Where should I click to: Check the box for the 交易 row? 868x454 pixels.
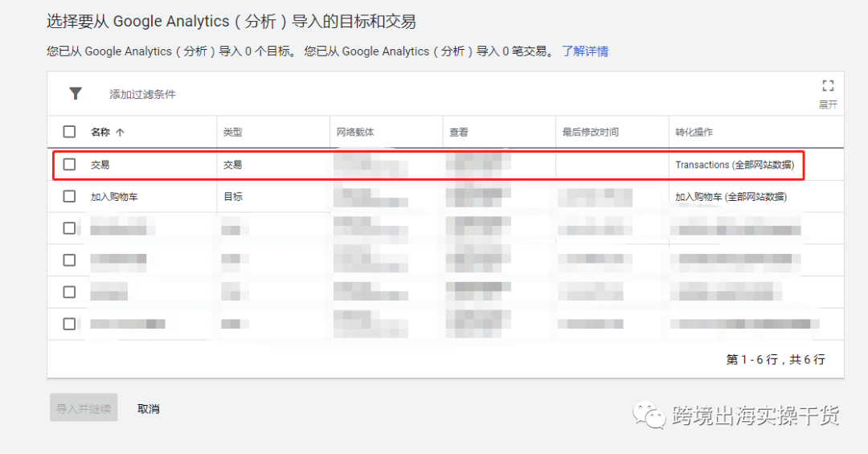click(69, 165)
